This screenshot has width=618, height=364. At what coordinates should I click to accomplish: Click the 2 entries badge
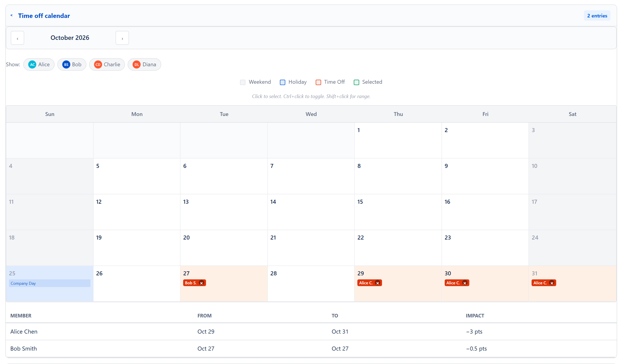(597, 16)
